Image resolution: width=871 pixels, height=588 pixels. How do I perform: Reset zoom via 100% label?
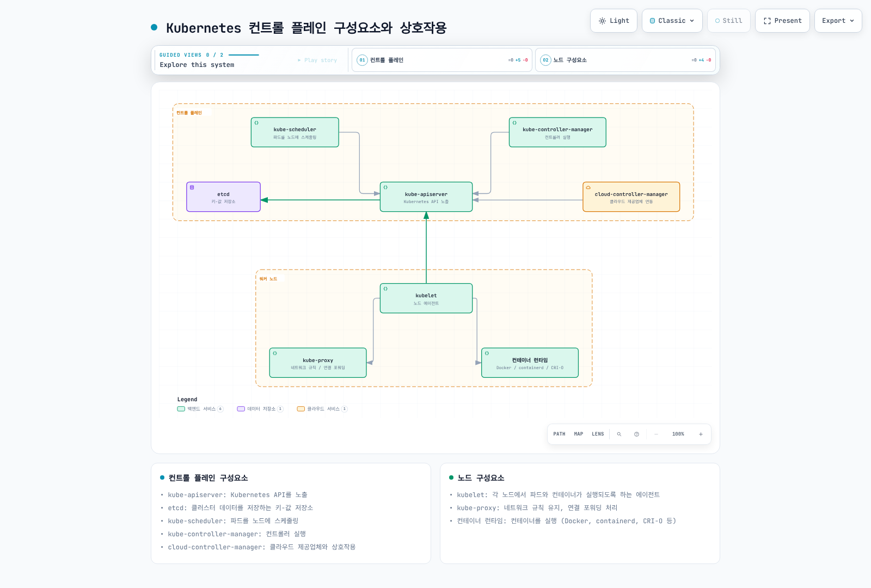[678, 434]
